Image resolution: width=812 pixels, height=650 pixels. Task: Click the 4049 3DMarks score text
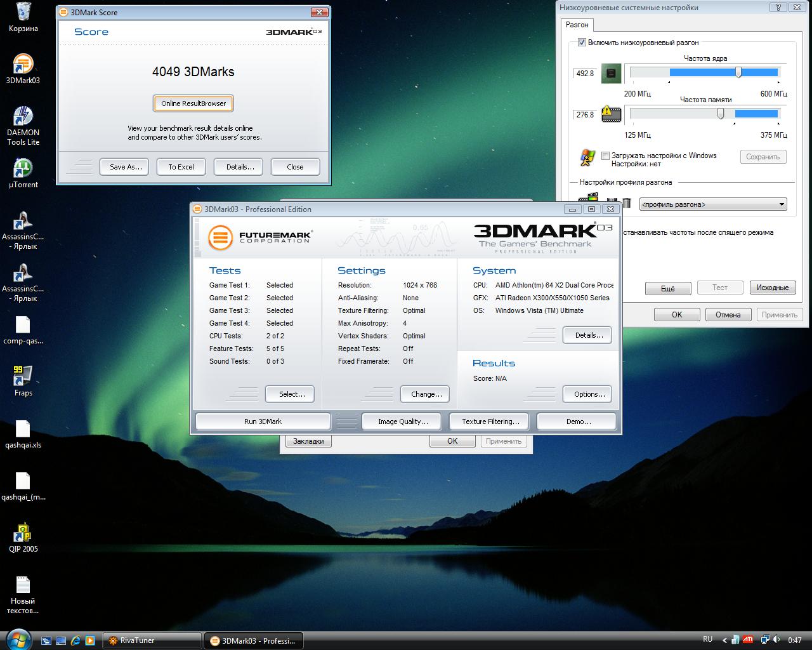click(193, 72)
